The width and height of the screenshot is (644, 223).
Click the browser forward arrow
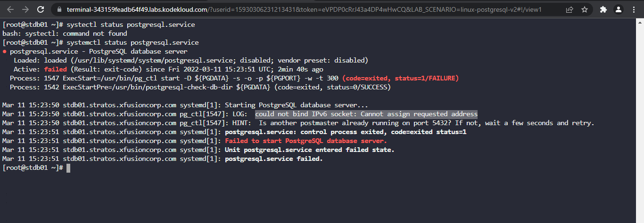pos(25,9)
